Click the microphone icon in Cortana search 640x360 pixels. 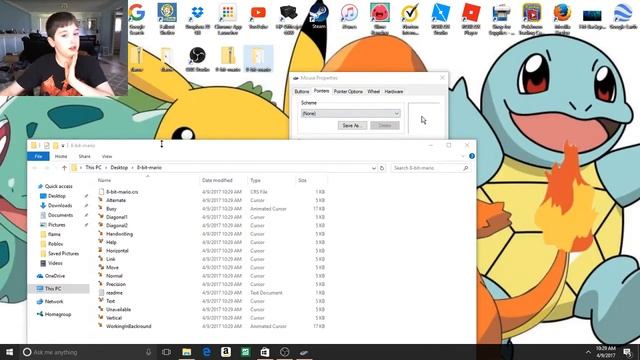[149, 352]
